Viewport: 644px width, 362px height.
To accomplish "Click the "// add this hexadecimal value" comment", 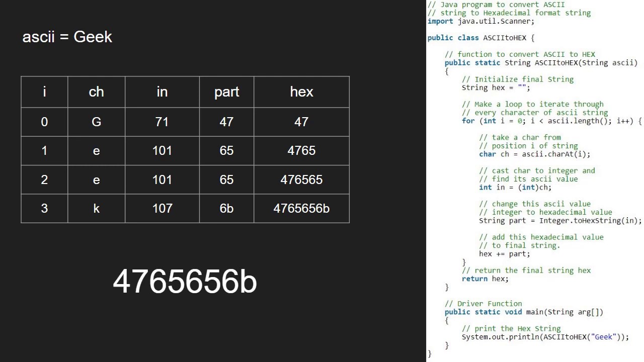I will [x=541, y=237].
